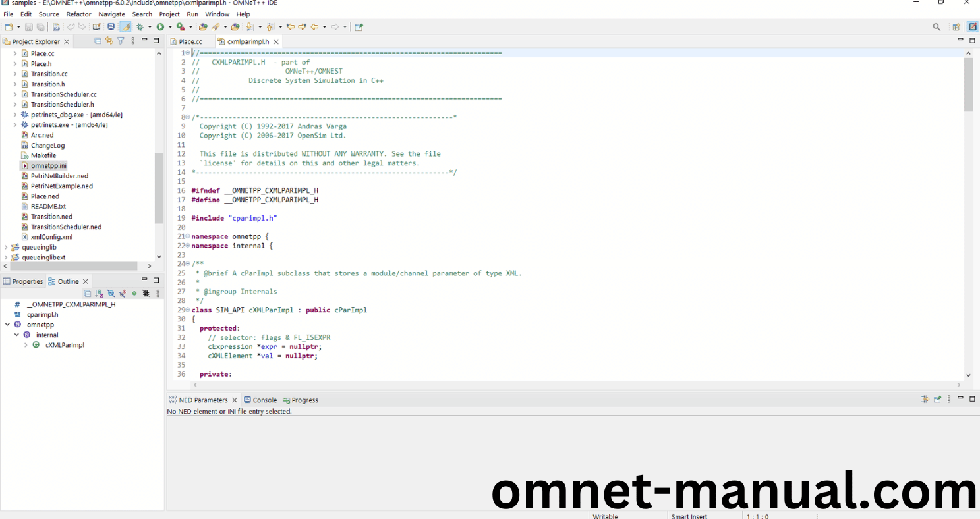980x519 pixels.
Task: Expand cXMLParImpl class in Outline tree
Action: click(26, 345)
